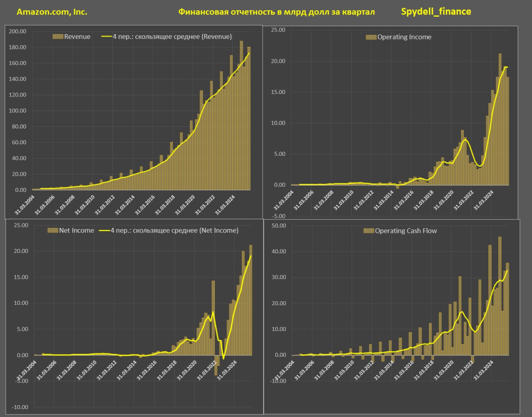Click the Revenue legend color swatch
The height and width of the screenshot is (417, 532).
(x=58, y=37)
